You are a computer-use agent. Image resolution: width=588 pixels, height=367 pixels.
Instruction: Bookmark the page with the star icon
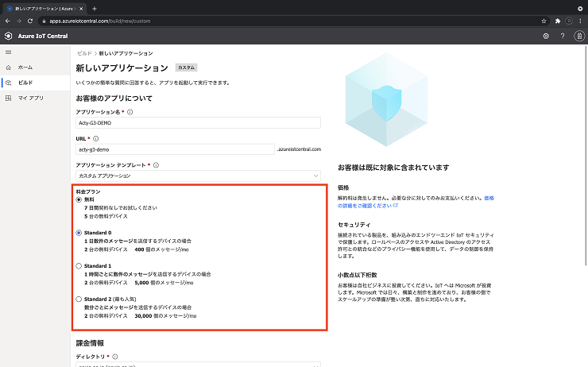pos(544,21)
